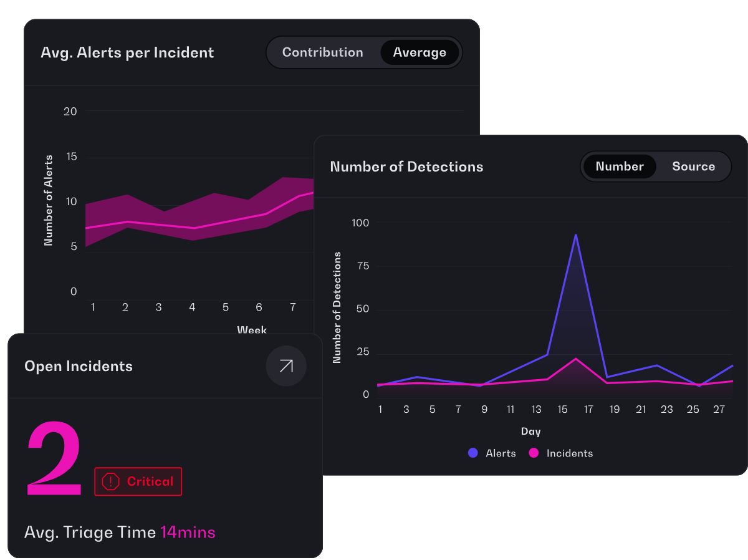Click the Critical warning octagon icon

(x=110, y=481)
